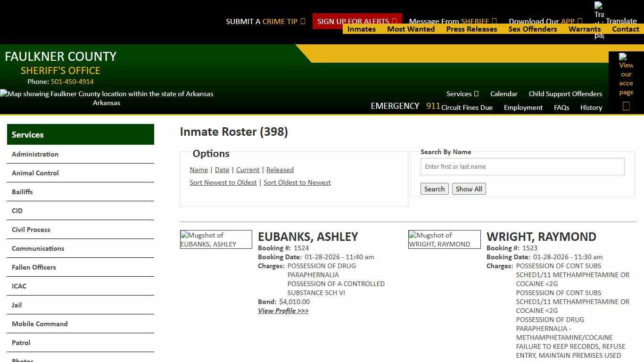View profile of EUBANKS, ASHLEY

point(283,311)
